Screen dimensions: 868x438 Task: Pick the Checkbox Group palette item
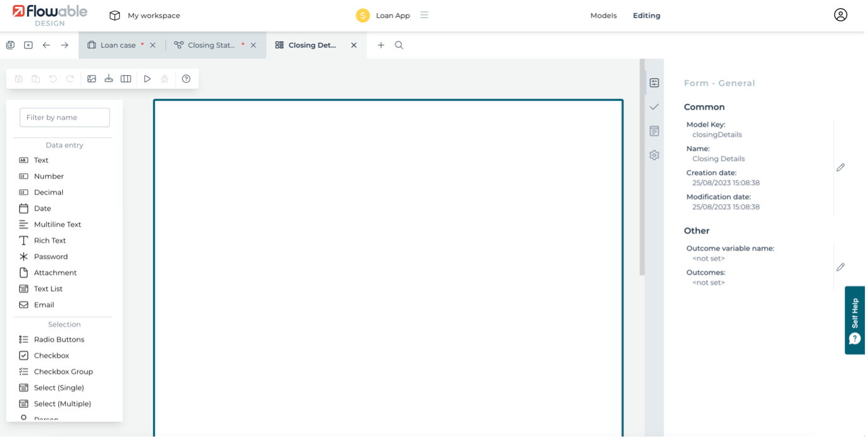click(63, 372)
